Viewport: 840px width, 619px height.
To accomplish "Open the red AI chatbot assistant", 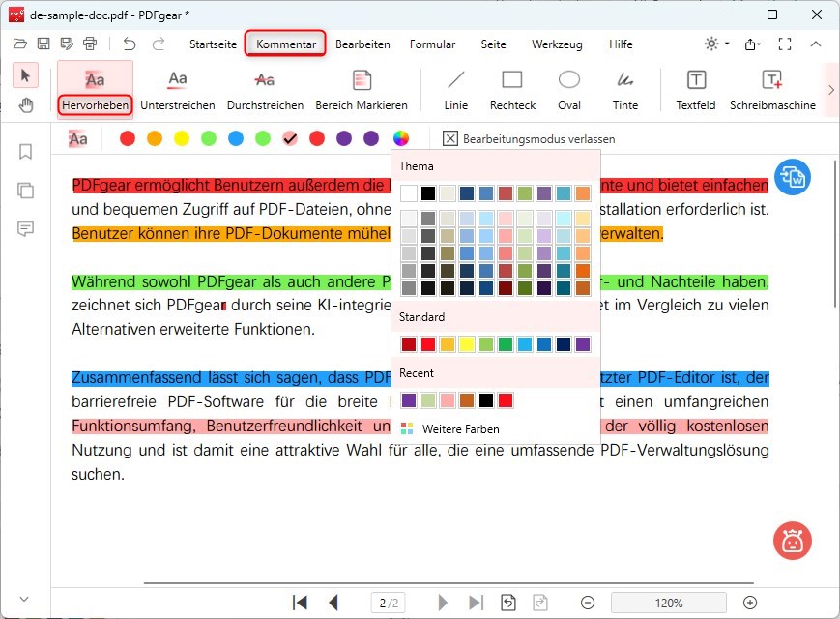I will tap(793, 541).
